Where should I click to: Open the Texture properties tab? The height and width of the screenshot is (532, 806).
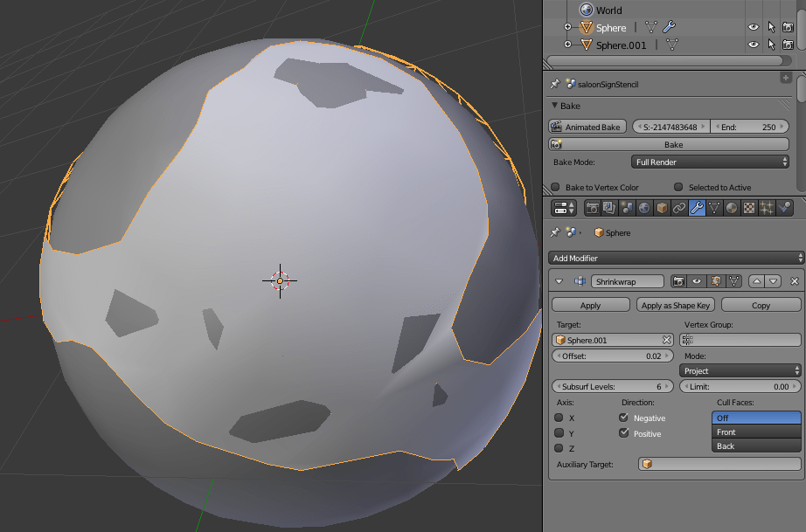747,207
